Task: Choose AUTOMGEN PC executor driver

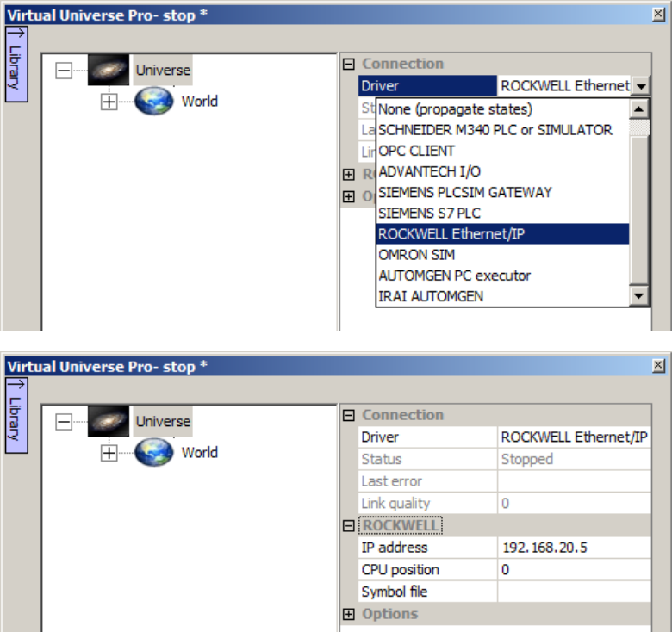Action: (x=502, y=276)
